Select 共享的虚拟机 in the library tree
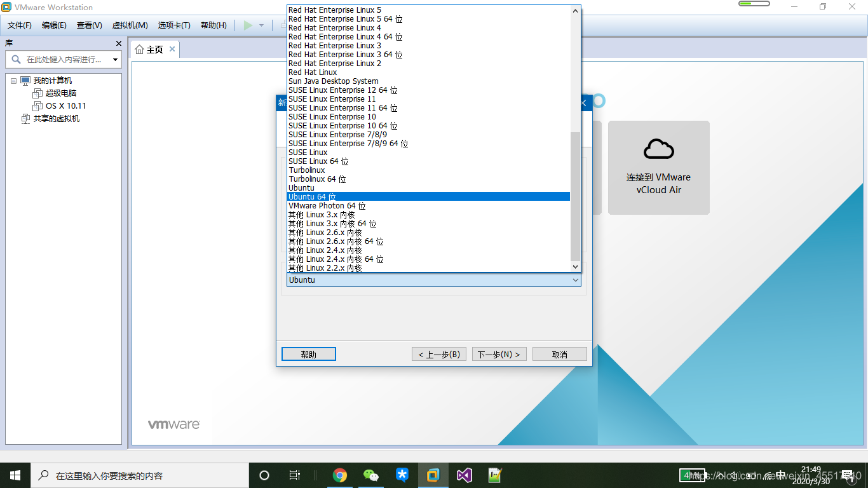Viewport: 868px width, 488px height. click(x=56, y=119)
